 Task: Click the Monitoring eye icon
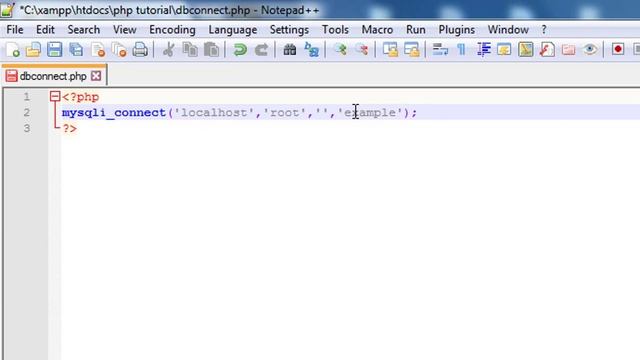tap(590, 50)
